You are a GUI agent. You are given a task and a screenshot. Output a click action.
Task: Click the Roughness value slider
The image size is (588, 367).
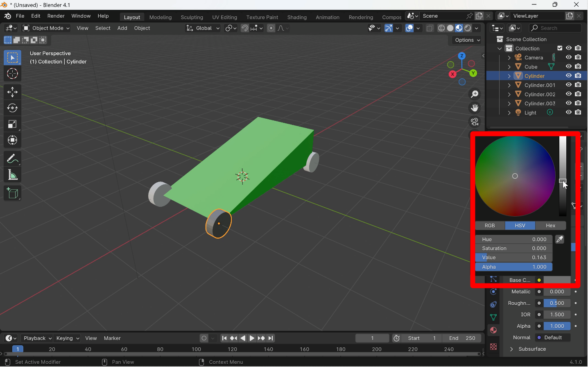(x=557, y=303)
